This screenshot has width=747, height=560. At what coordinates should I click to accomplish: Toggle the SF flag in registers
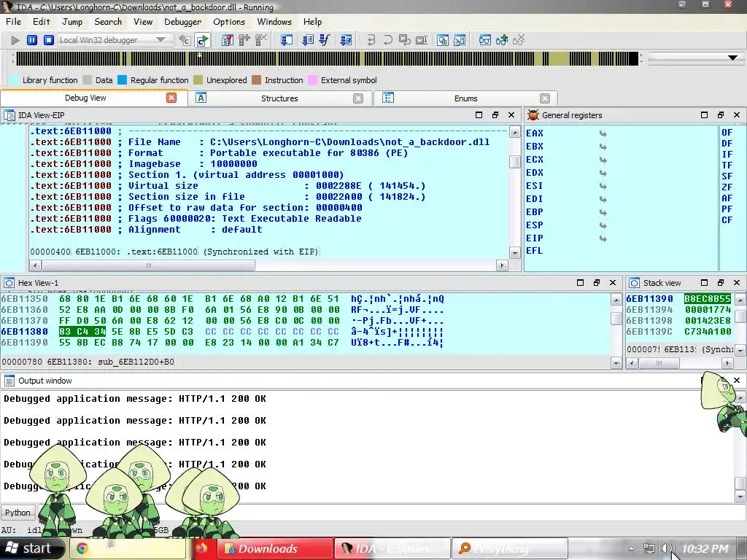pos(727,176)
